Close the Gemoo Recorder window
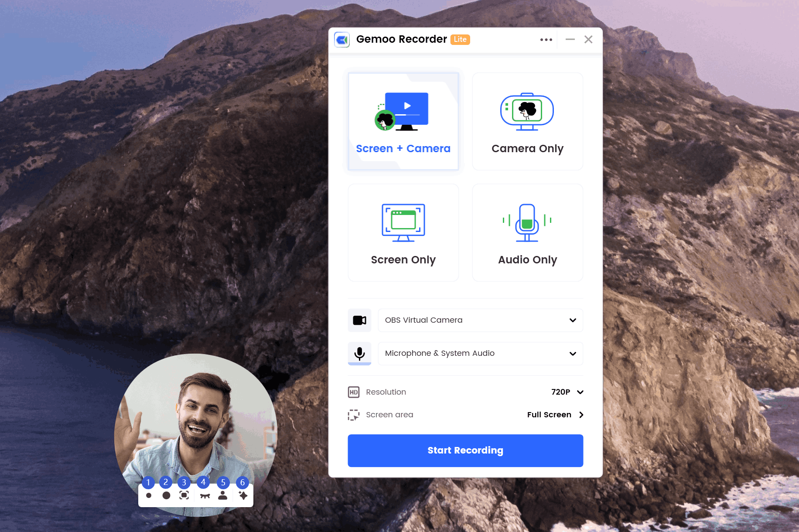Image resolution: width=799 pixels, height=532 pixels. [x=588, y=40]
